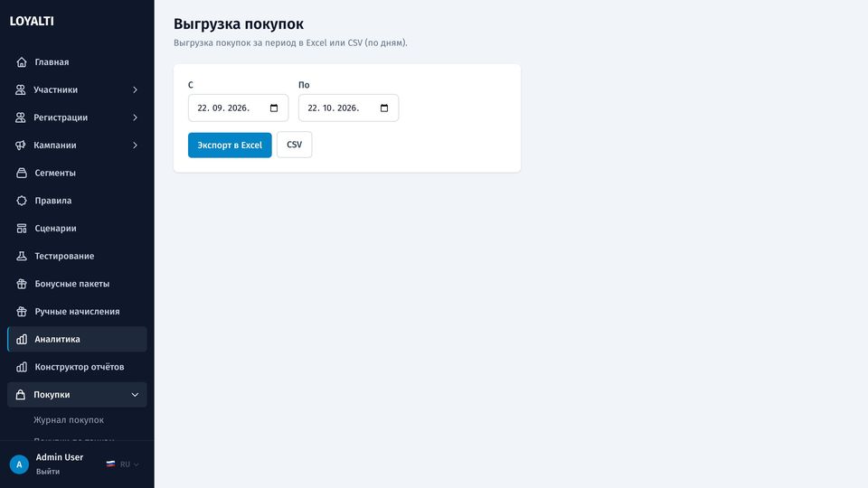
Task: Open the Правила section
Action: (77, 201)
